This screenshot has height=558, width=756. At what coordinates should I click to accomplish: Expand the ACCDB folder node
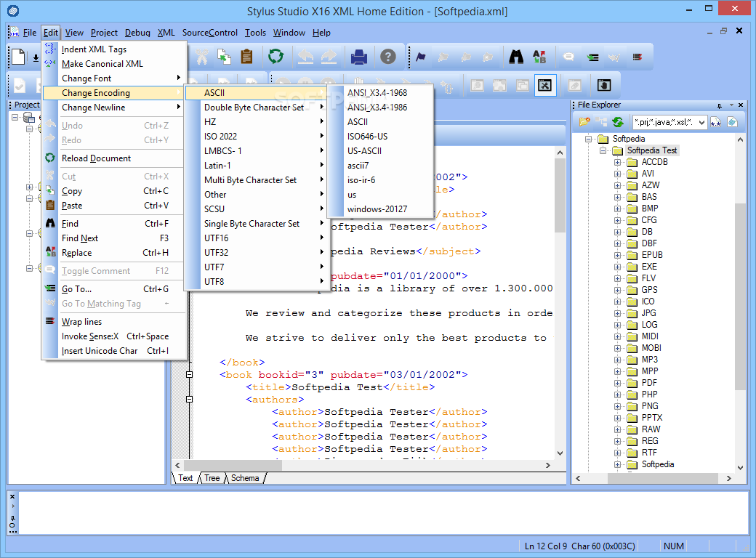[617, 162]
